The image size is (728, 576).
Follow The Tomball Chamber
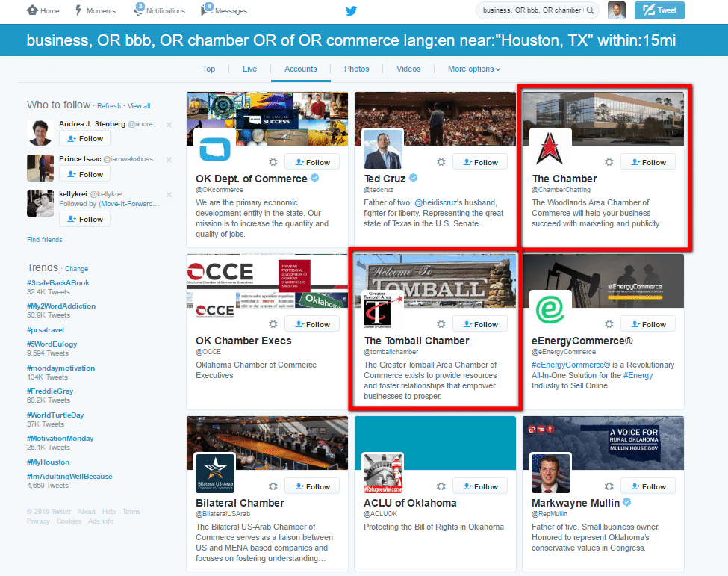(480, 324)
